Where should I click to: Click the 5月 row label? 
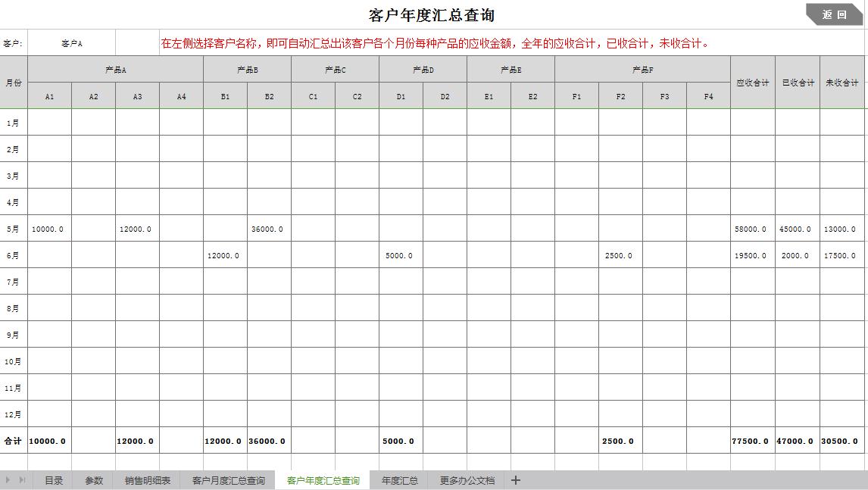click(x=14, y=229)
